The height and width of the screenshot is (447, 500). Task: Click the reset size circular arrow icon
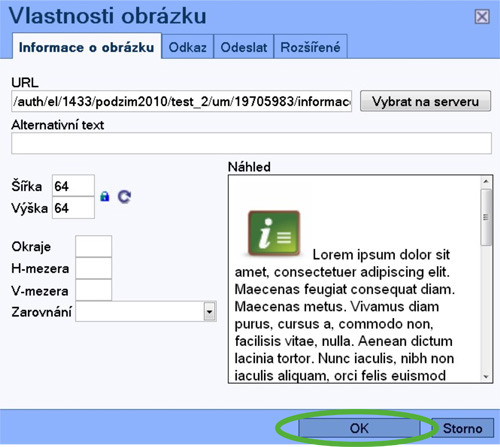click(x=124, y=197)
